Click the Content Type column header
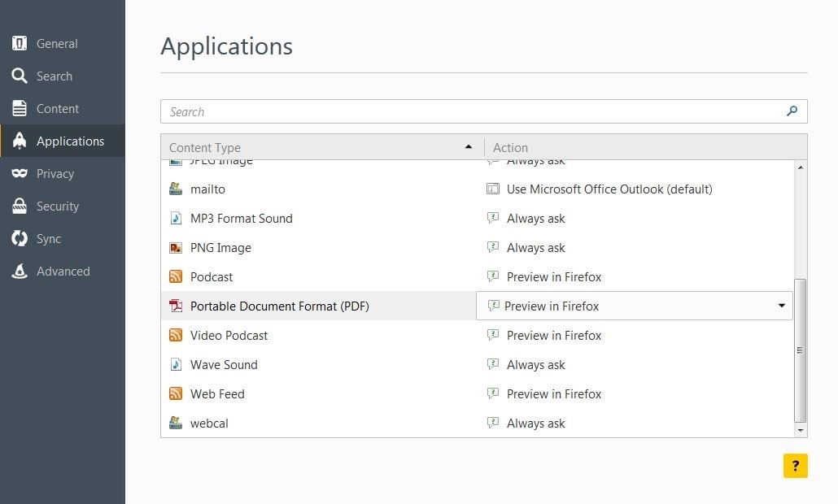Screen dimensions: 838x504 pos(322,147)
